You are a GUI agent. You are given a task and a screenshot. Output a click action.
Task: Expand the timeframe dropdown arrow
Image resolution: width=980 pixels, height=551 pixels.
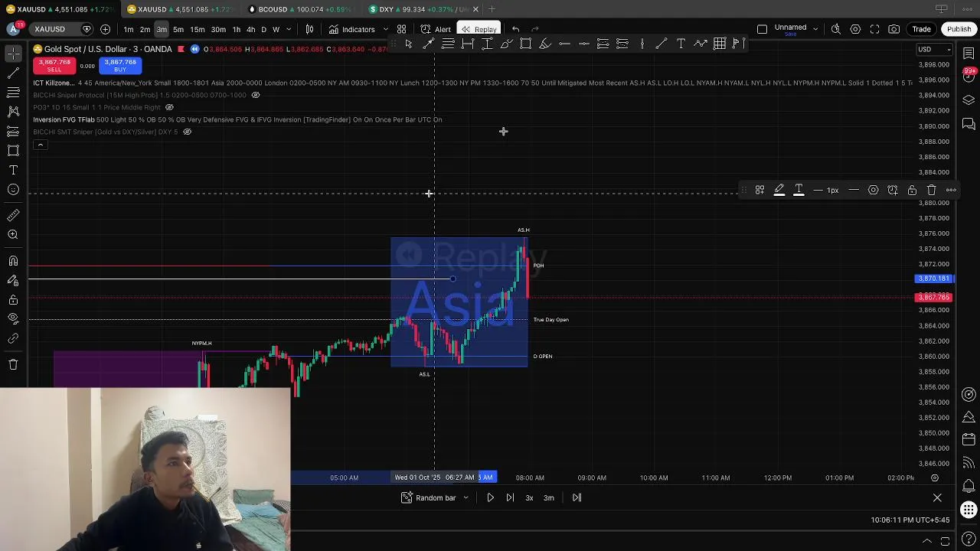[289, 29]
